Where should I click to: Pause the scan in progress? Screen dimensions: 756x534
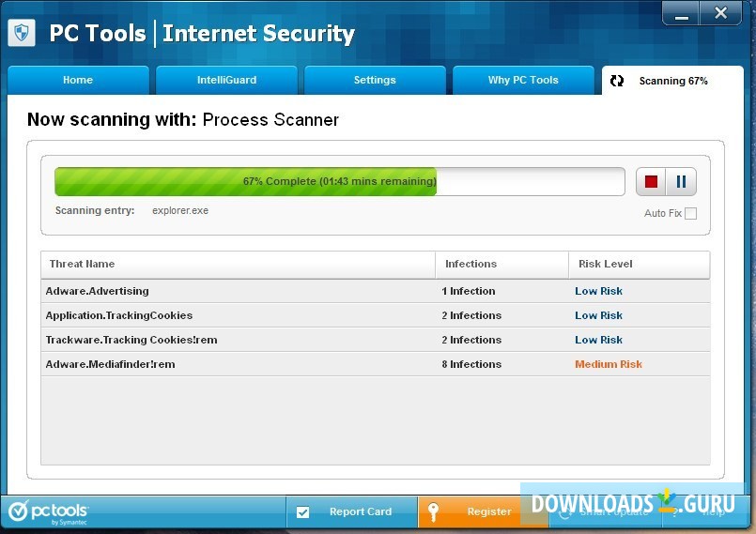click(x=681, y=182)
